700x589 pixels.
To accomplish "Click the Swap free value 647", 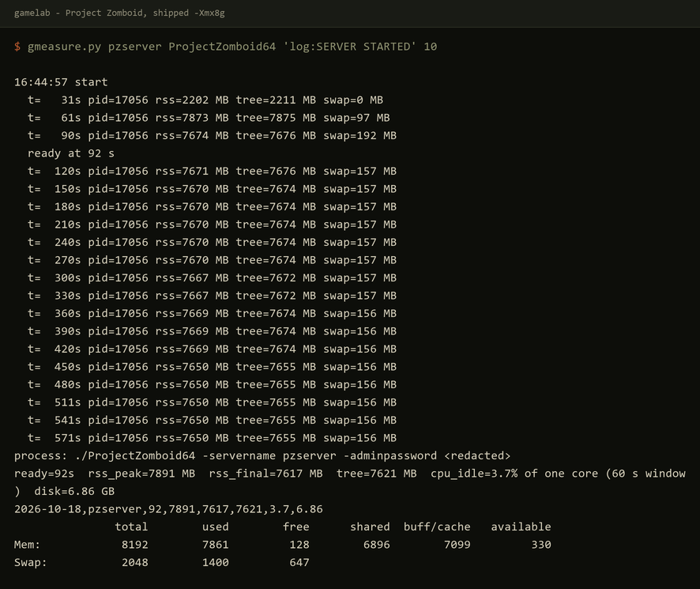I will point(299,563).
